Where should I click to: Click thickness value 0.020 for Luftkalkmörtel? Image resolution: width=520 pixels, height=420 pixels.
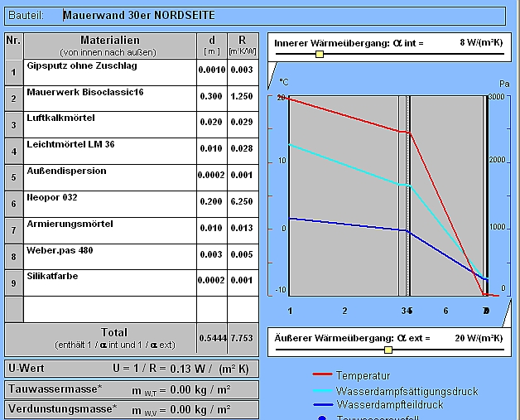[212, 123]
